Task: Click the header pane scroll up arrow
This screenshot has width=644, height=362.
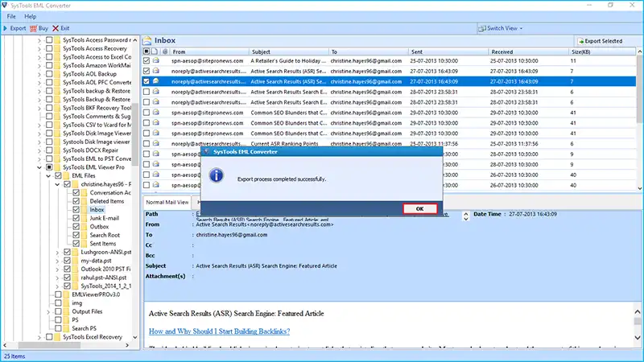Action: (466, 213)
